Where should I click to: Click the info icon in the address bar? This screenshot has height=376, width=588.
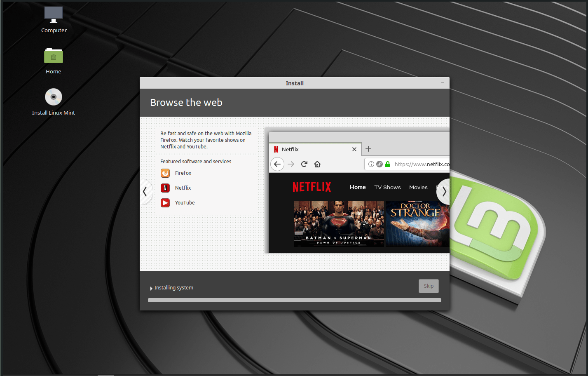coord(371,164)
